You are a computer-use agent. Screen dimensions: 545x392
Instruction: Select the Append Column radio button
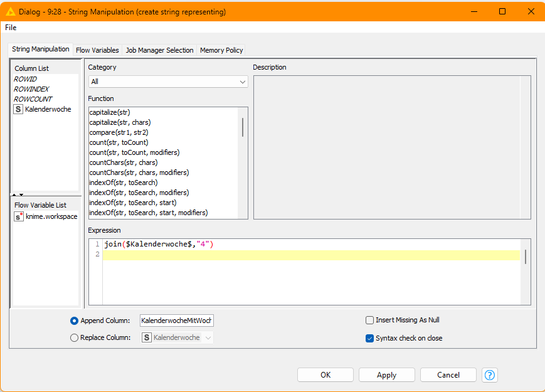pos(75,320)
